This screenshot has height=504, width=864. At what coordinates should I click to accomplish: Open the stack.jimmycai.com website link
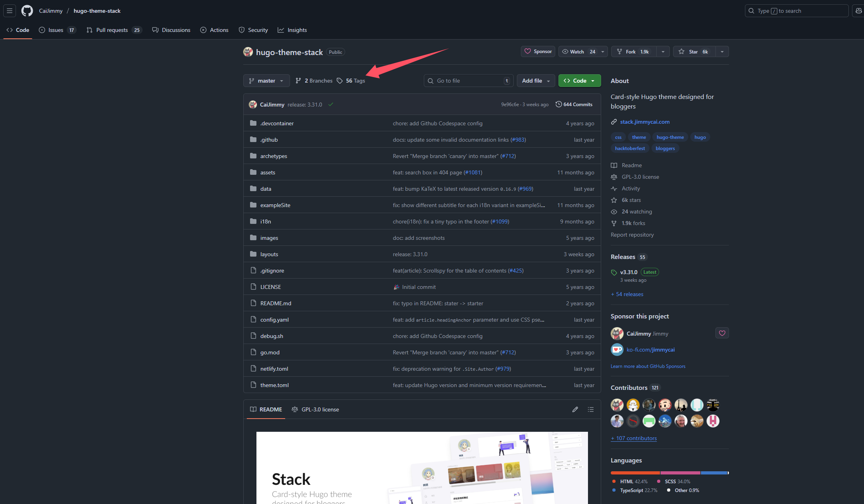pyautogui.click(x=645, y=122)
